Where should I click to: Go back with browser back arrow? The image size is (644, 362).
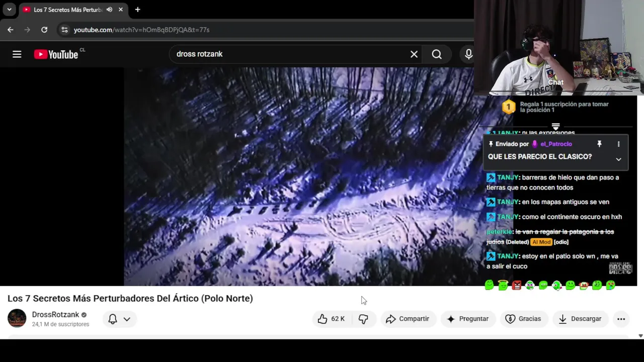10,30
